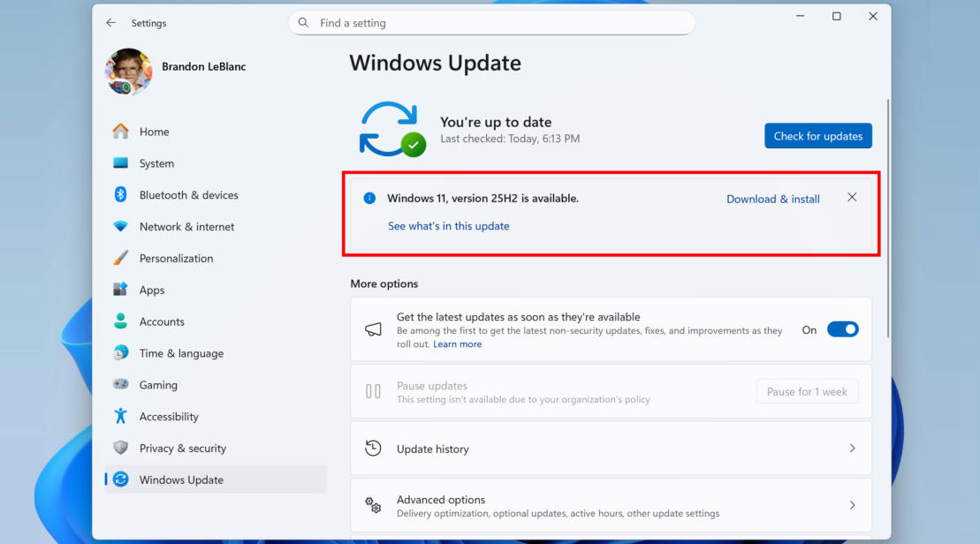This screenshot has width=980, height=544.
Task: Open the Update history row
Action: pos(611,449)
